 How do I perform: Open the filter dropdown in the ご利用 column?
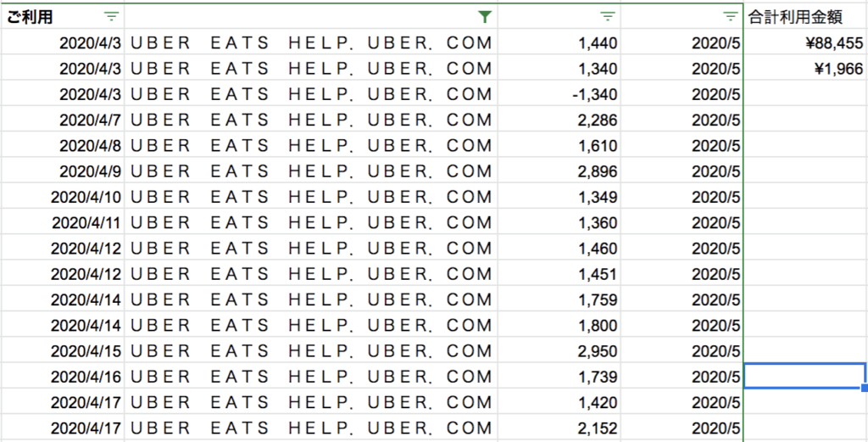point(112,17)
